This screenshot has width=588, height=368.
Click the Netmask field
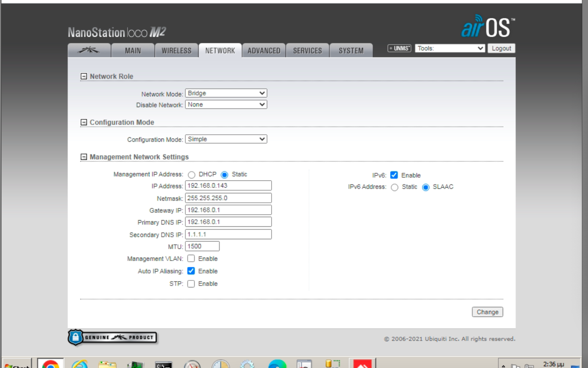tap(228, 198)
